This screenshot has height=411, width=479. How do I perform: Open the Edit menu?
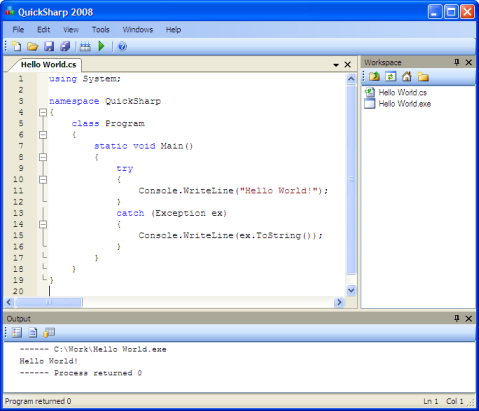(x=44, y=30)
